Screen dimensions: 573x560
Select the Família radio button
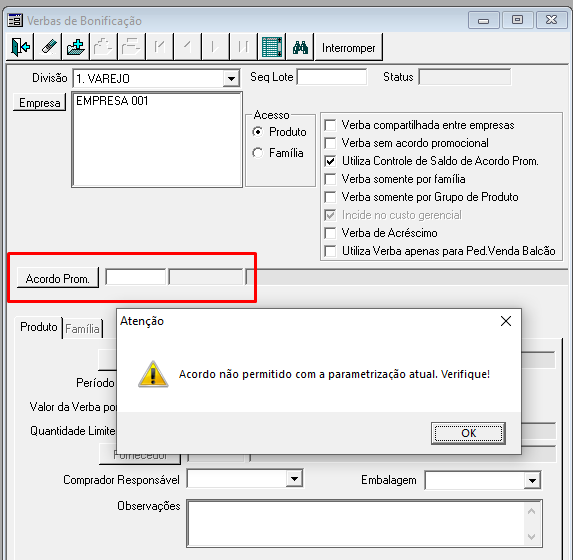pyautogui.click(x=258, y=153)
